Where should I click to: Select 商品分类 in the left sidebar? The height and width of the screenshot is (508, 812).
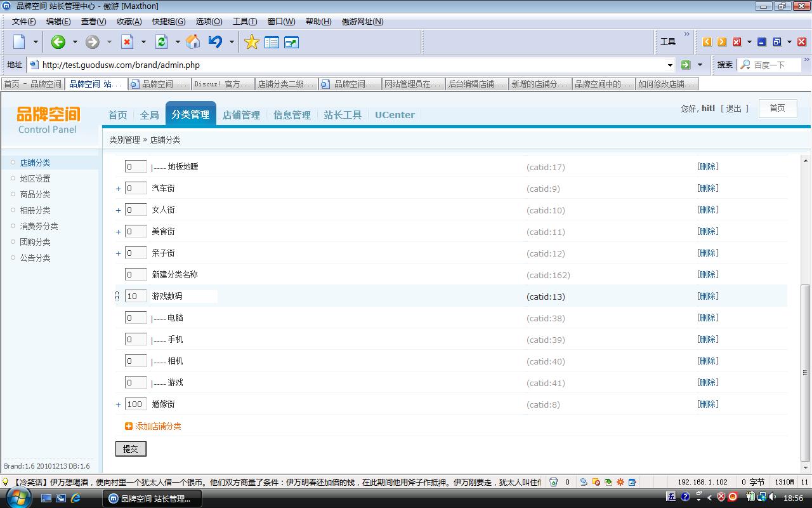pyautogui.click(x=35, y=194)
